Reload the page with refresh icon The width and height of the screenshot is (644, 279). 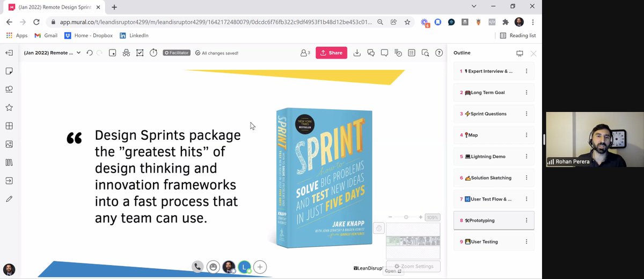(36, 22)
